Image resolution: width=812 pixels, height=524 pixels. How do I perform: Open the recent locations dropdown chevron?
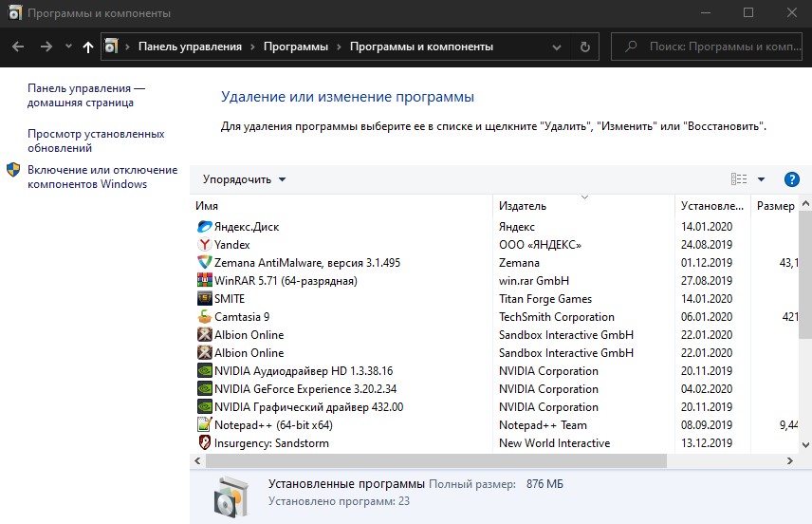68,47
